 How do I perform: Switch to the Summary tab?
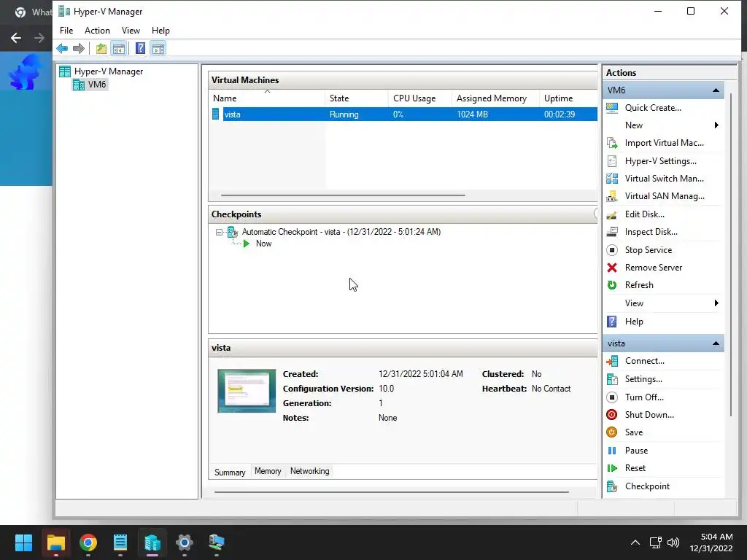230,472
